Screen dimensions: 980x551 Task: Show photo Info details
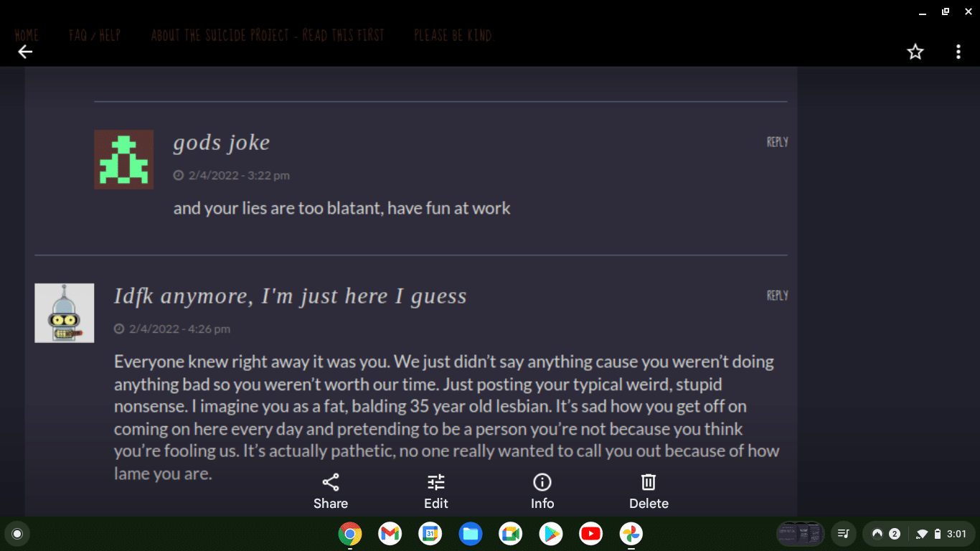[x=542, y=491]
